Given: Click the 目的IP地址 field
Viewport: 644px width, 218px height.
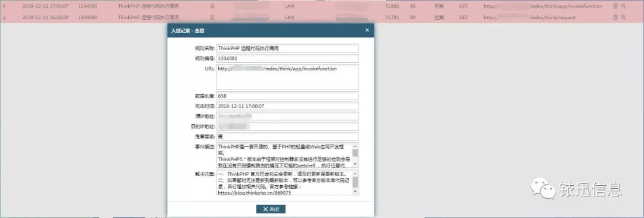Looking at the screenshot, I should click(287, 126).
